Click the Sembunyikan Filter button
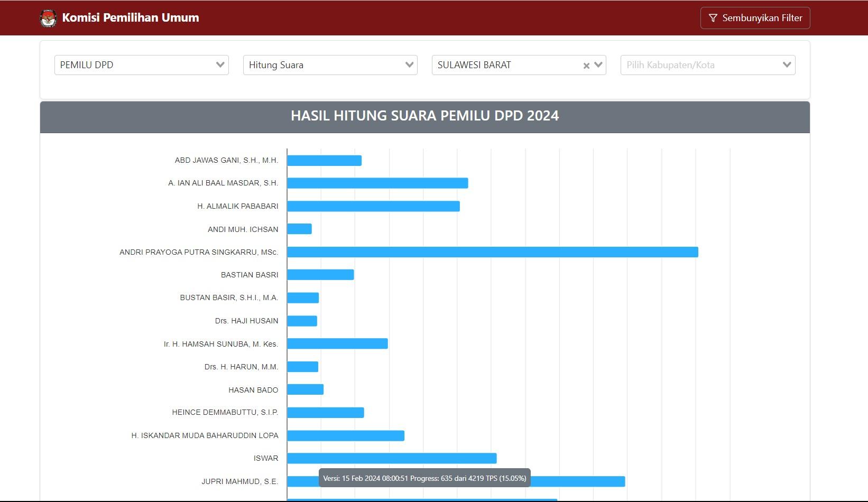This screenshot has height=502, width=868. click(x=755, y=17)
